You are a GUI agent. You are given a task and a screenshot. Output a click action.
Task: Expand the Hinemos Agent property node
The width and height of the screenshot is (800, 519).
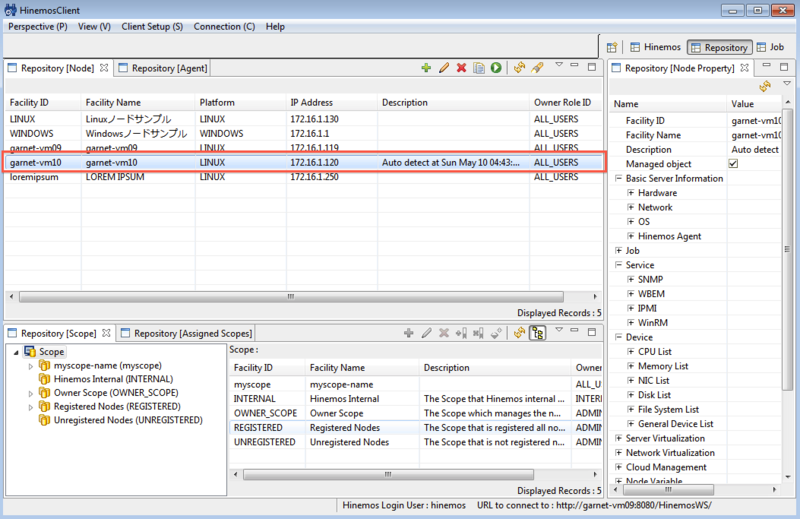[x=631, y=236]
